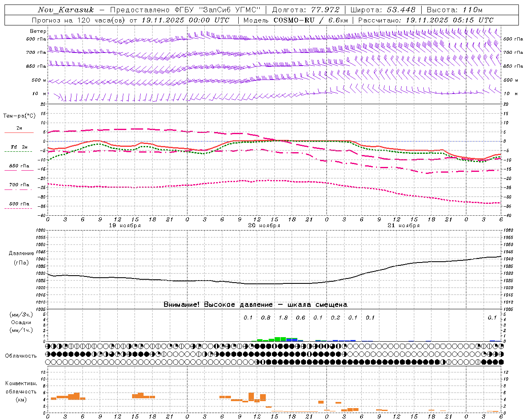Click the precipitation value 0.8

(266, 318)
